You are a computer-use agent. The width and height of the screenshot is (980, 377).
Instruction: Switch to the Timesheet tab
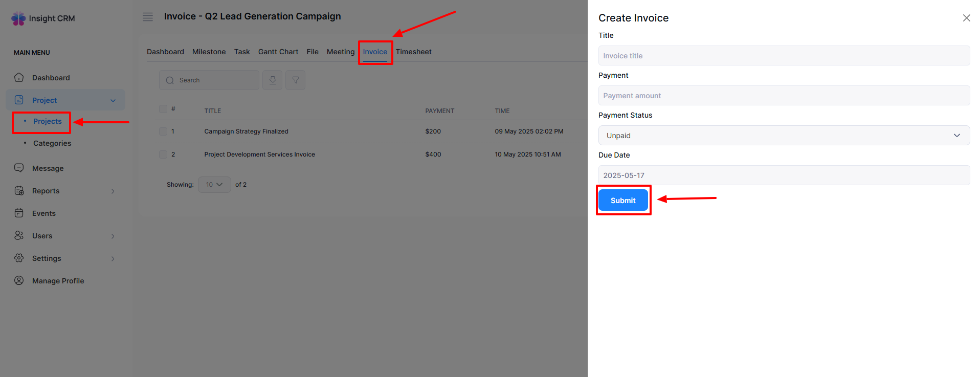413,52
